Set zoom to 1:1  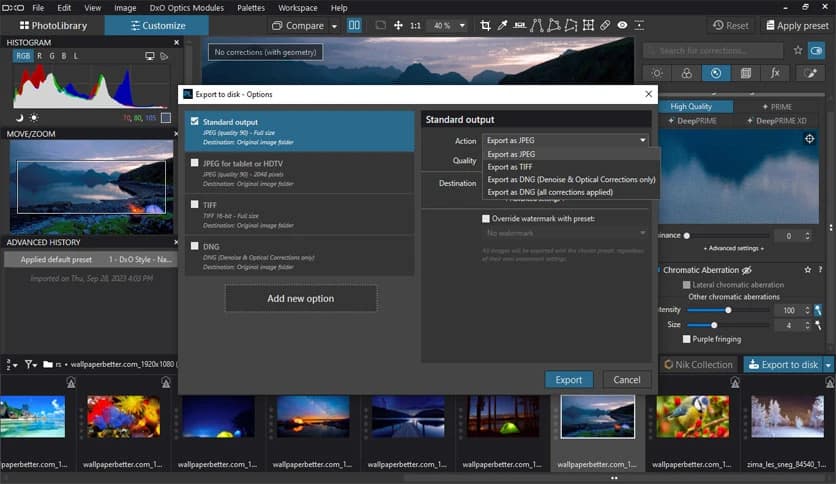coord(415,26)
